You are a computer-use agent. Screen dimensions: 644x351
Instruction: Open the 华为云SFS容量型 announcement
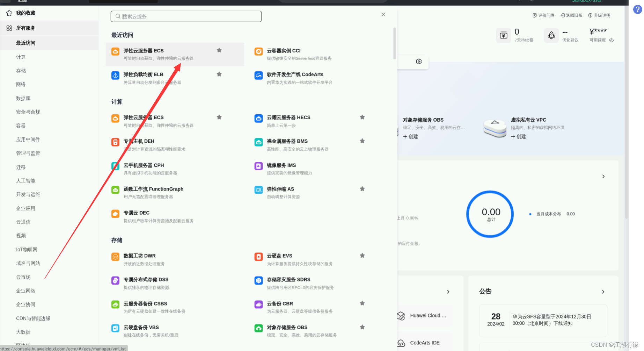[x=543, y=320]
